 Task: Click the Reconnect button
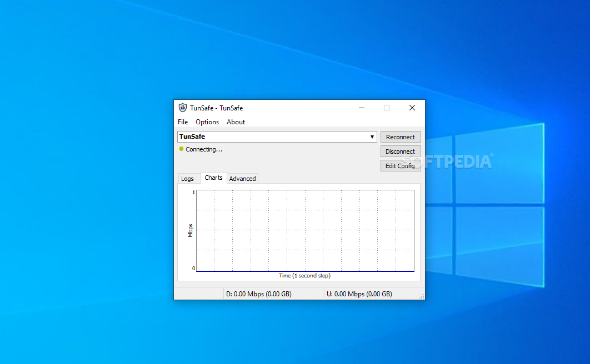tap(401, 137)
